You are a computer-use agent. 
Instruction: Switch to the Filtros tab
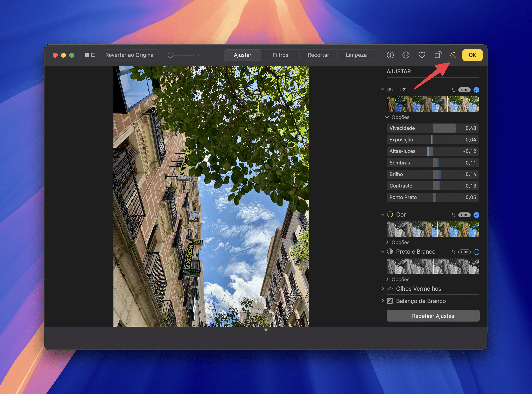[281, 55]
